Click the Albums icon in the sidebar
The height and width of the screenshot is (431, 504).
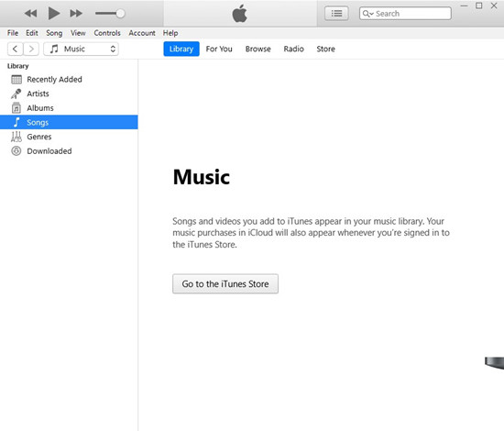[x=16, y=108]
